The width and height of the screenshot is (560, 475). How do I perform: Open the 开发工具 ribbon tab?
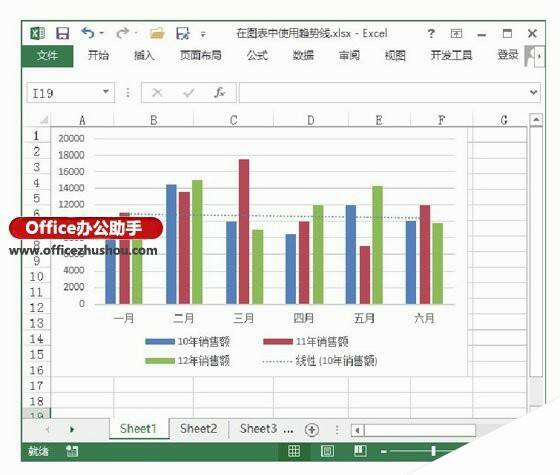pyautogui.click(x=451, y=55)
